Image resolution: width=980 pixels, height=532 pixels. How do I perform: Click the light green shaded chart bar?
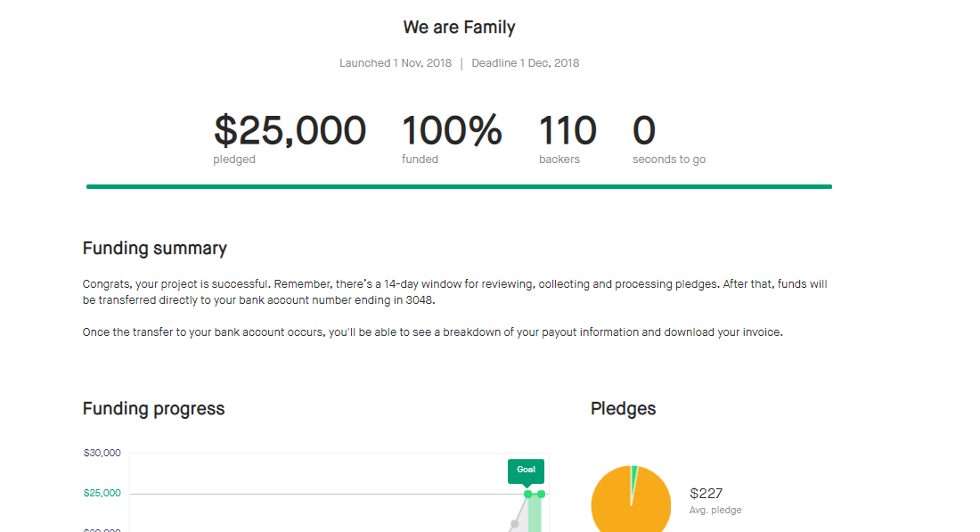coord(535,515)
